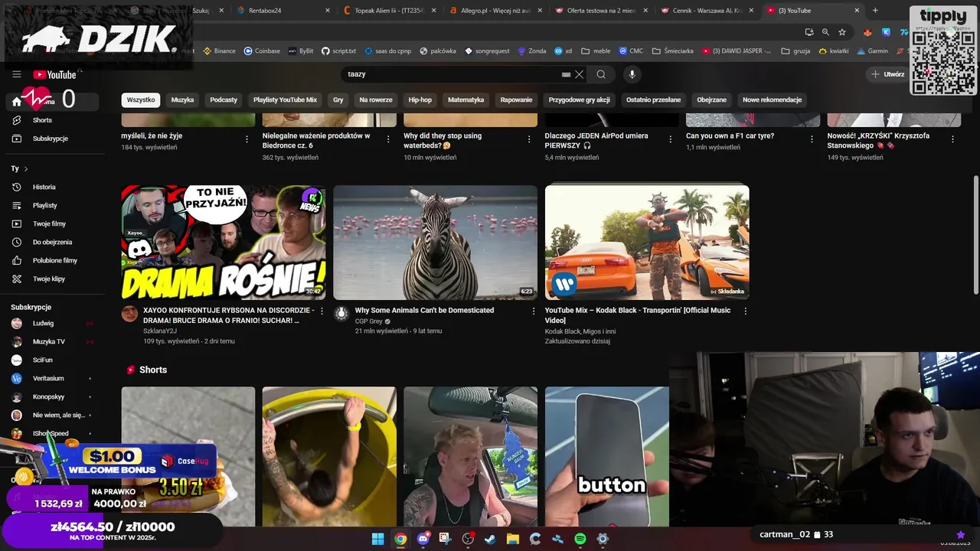
Task: Open the meble bookmarks folder
Action: tap(596, 51)
